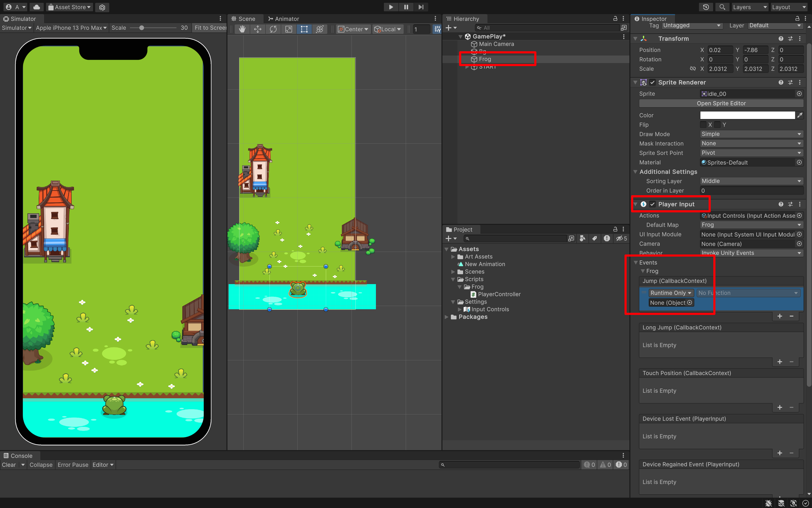Add listener to Touch Position event
The width and height of the screenshot is (812, 508).
click(780, 408)
